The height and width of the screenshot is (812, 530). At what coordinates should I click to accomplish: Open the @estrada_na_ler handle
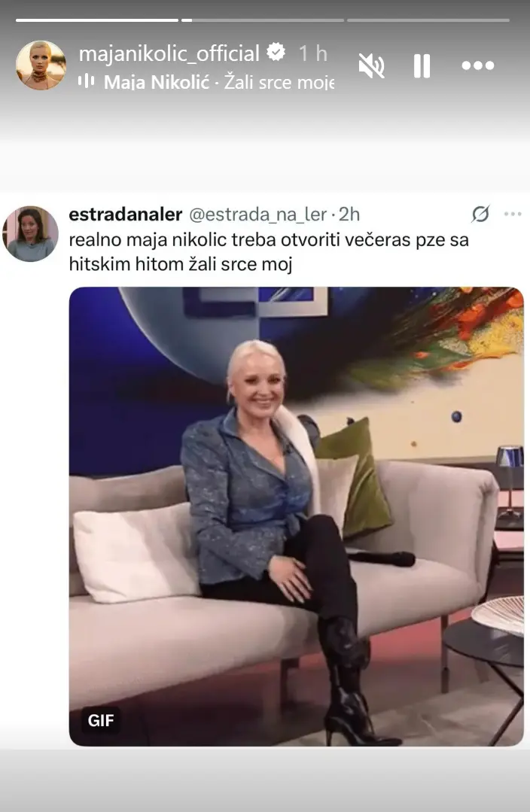pyautogui.click(x=258, y=214)
